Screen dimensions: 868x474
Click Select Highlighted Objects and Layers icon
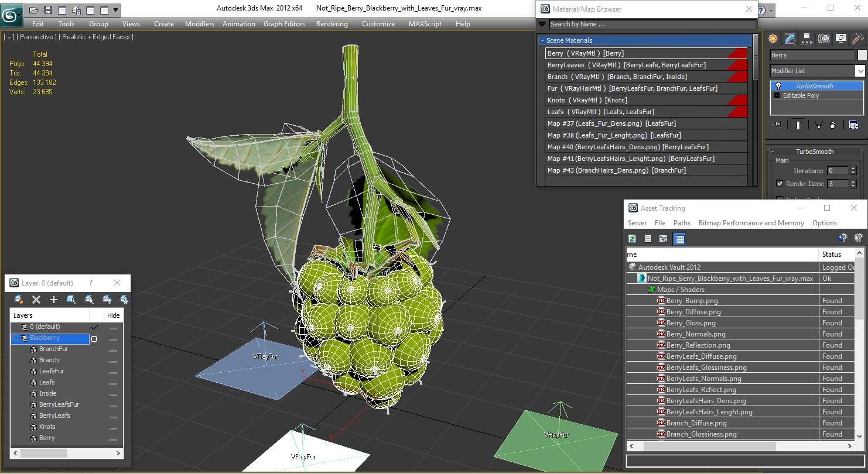point(71,300)
